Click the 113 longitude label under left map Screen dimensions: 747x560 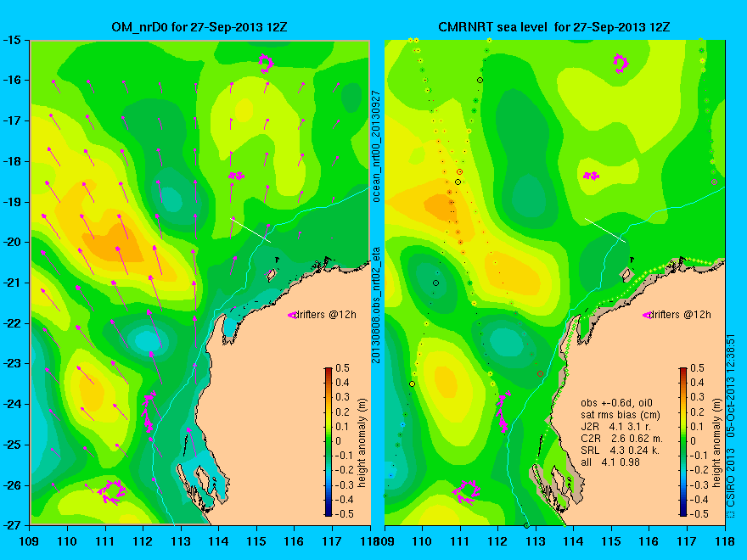[181, 541]
